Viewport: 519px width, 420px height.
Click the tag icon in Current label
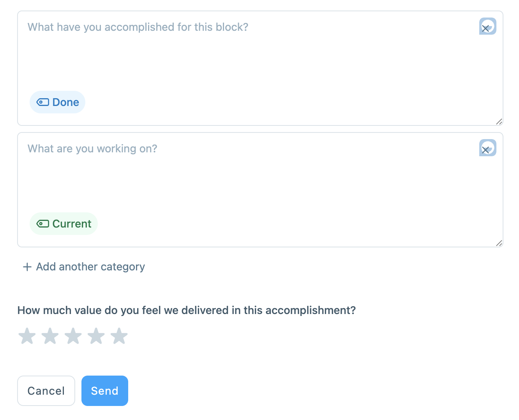coord(42,224)
